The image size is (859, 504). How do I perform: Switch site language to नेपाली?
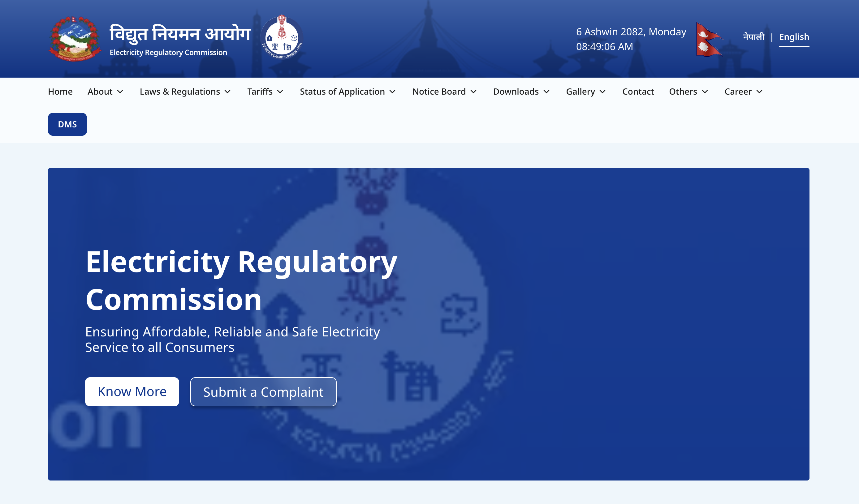tap(753, 37)
